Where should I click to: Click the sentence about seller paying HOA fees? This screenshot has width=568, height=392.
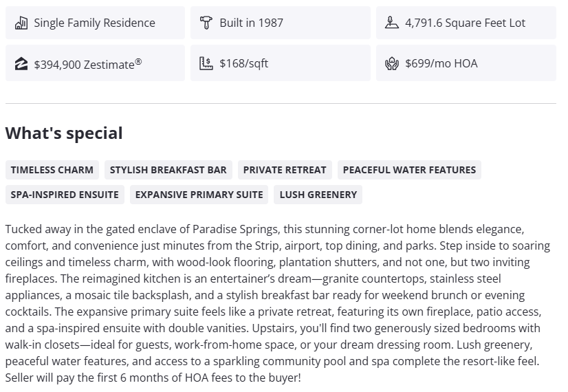click(153, 378)
